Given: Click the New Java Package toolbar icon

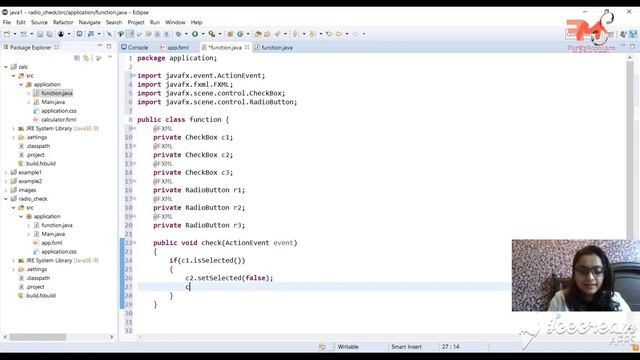Looking at the screenshot, I should [x=230, y=34].
